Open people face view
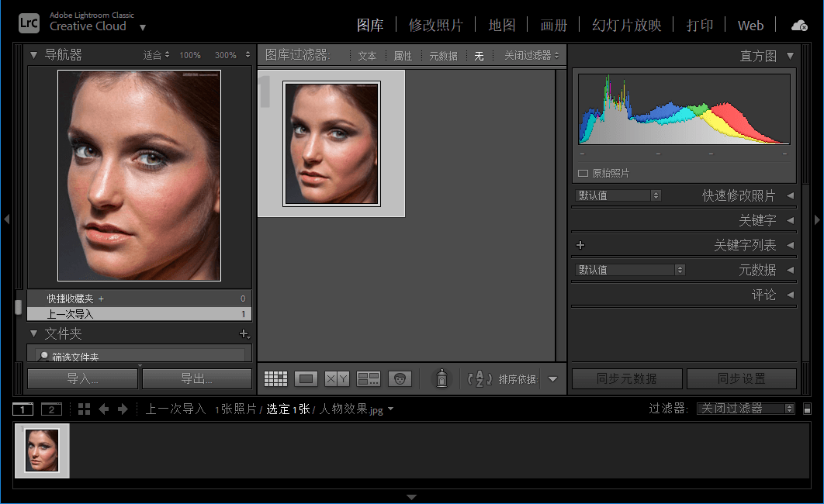This screenshot has height=504, width=824. tap(400, 378)
